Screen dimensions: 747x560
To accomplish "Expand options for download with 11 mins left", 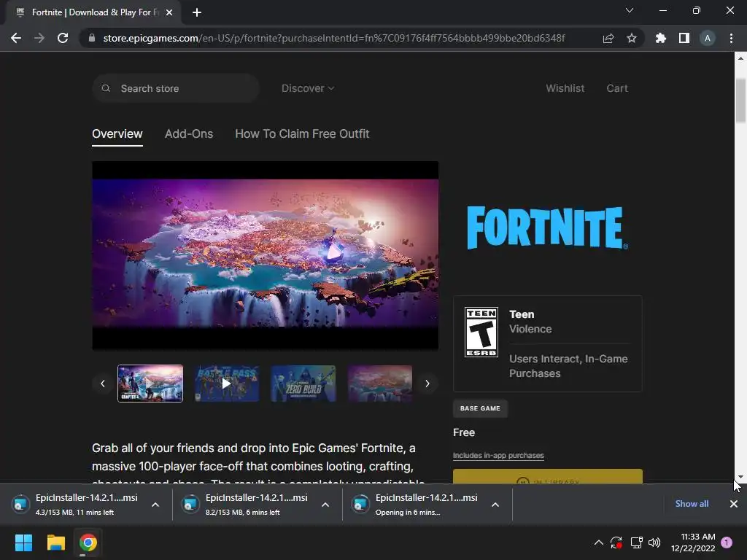I will coord(155,505).
